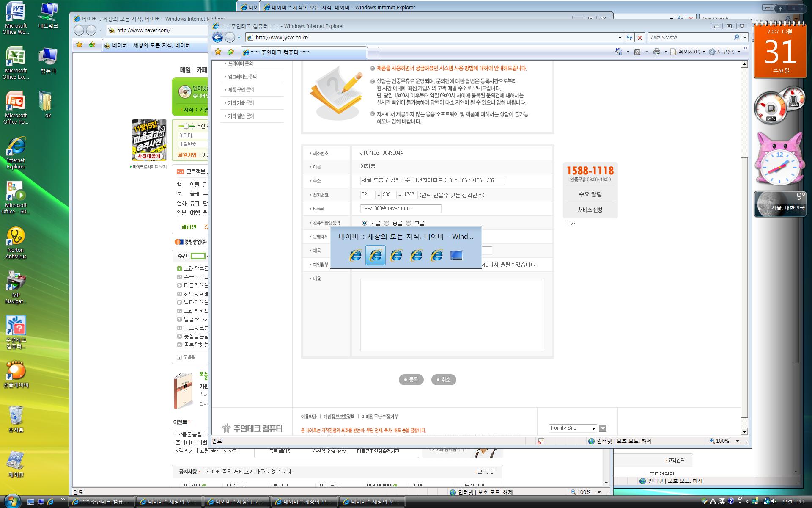Screen dimensions: 812x508
Task: Click the 회원가입 link in the Naver window
Action: click(187, 155)
